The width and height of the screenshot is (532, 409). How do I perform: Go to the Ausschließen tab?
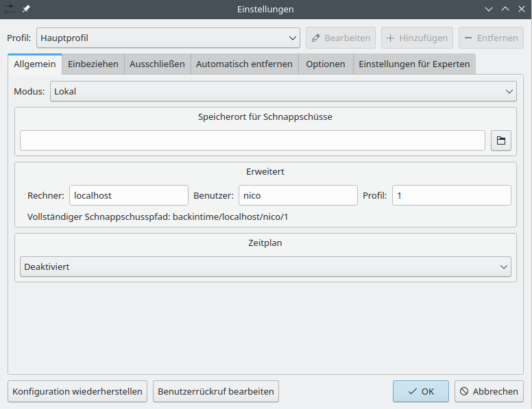[157, 64]
